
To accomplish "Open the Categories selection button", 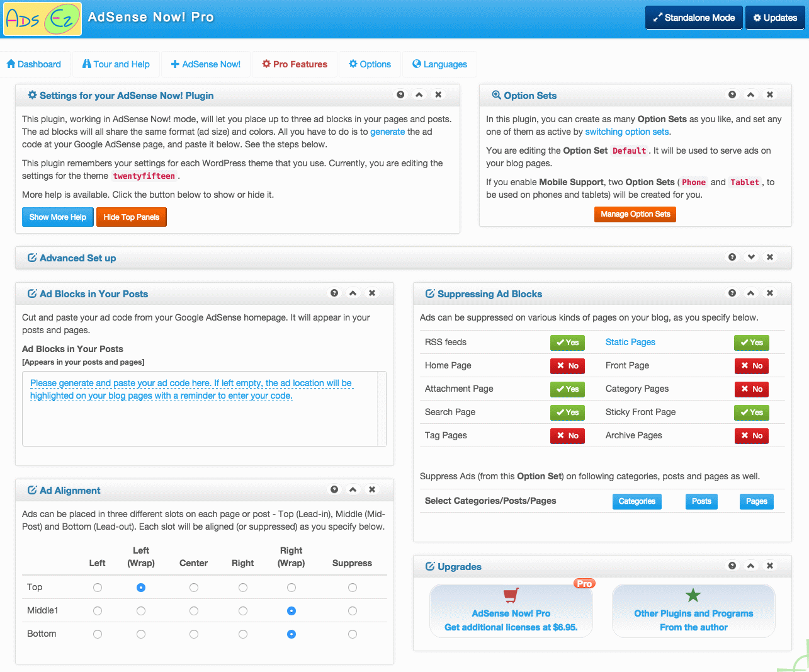I will coord(637,501).
